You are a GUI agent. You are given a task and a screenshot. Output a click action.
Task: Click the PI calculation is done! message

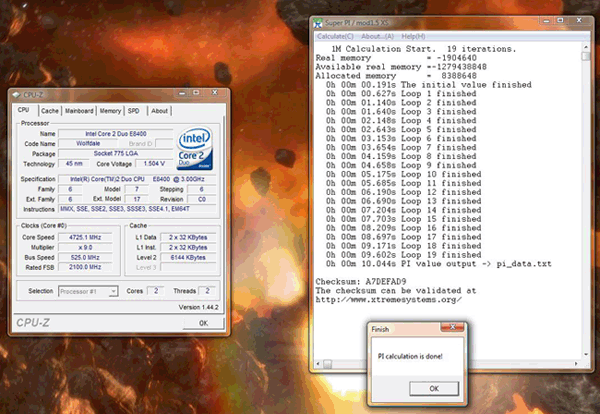pos(410,356)
